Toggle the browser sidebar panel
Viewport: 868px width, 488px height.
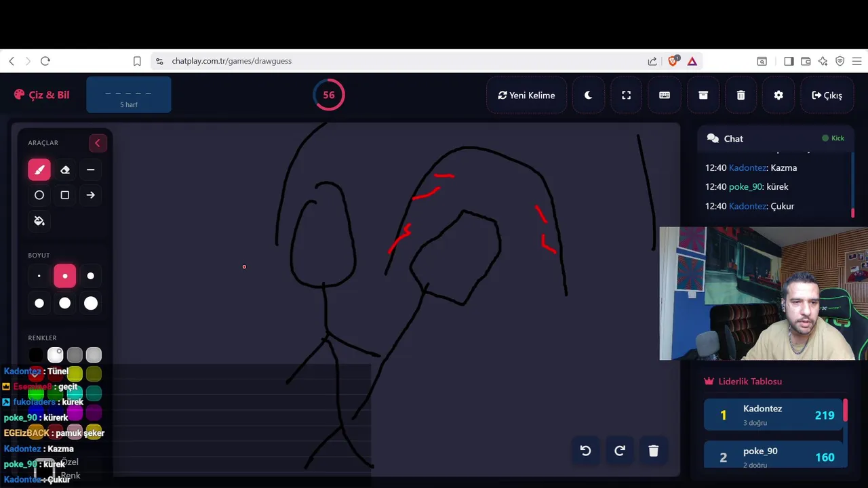click(789, 61)
